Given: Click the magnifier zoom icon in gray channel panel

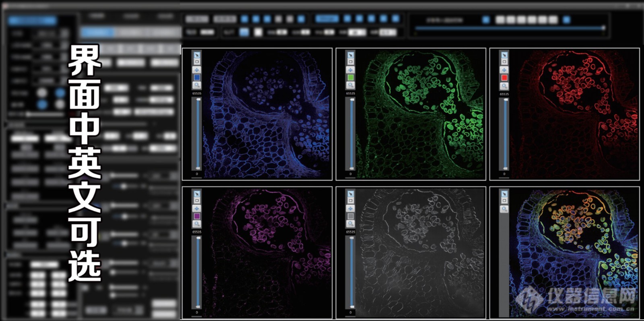Looking at the screenshot, I should 351,224.
